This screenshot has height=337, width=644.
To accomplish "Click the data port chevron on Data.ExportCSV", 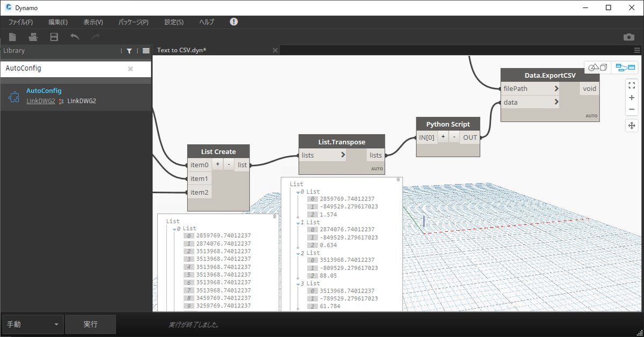I will (x=557, y=102).
